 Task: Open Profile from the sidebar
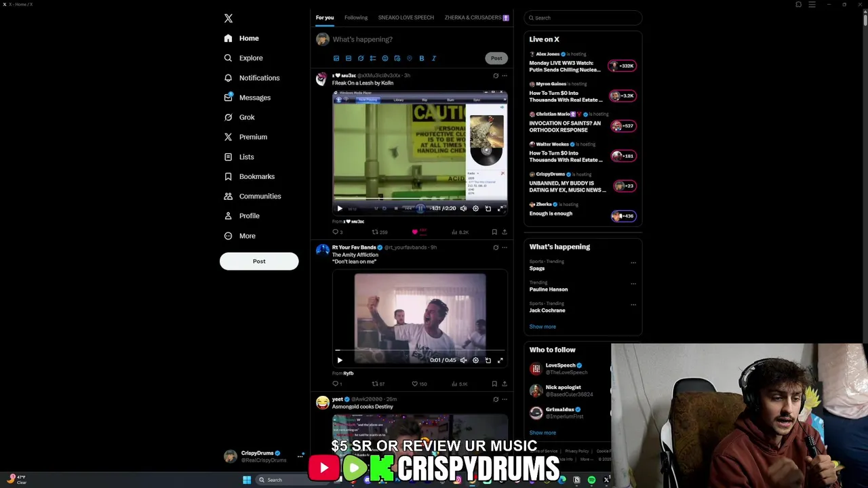241,216
